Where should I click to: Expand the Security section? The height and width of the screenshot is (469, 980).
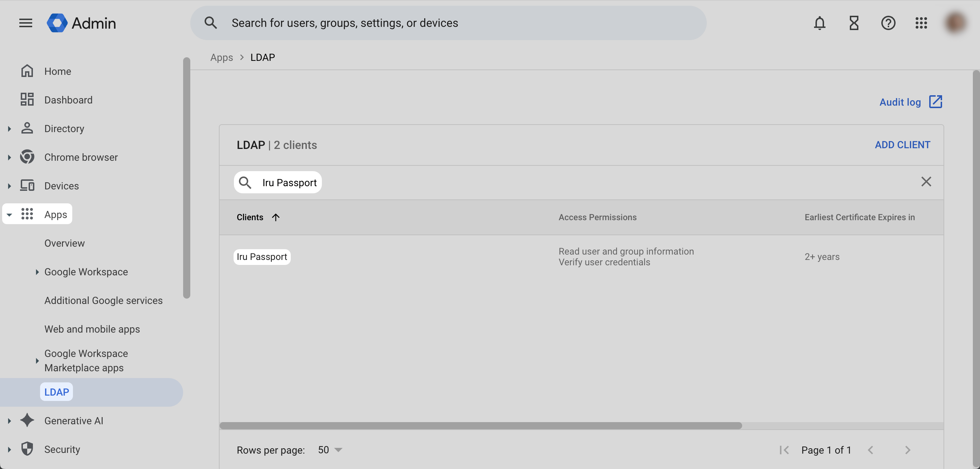(9, 450)
